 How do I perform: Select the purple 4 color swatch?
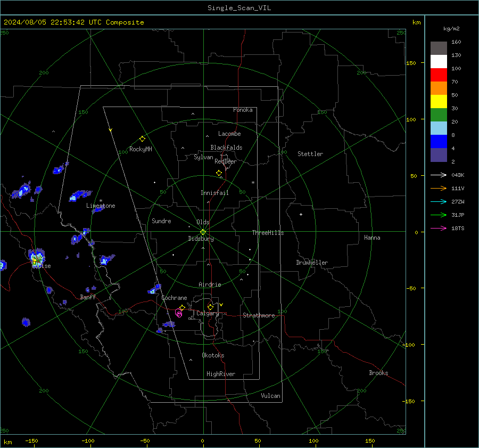tap(439, 154)
